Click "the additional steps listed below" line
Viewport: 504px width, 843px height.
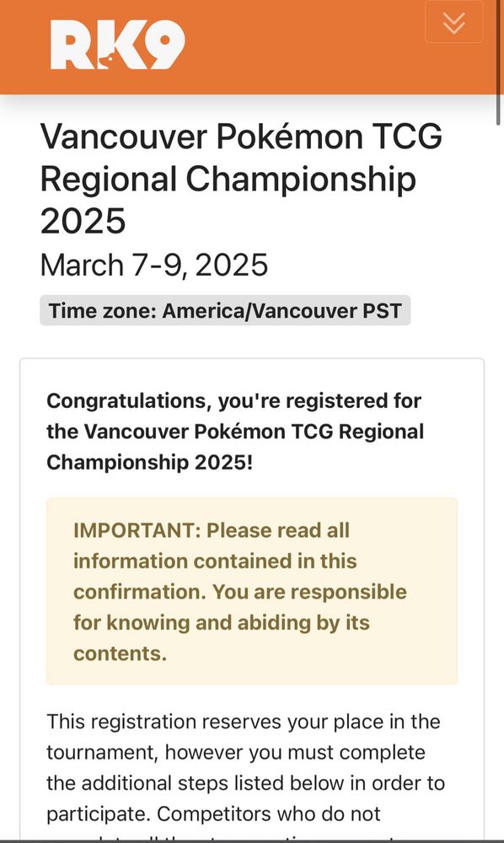point(245,783)
